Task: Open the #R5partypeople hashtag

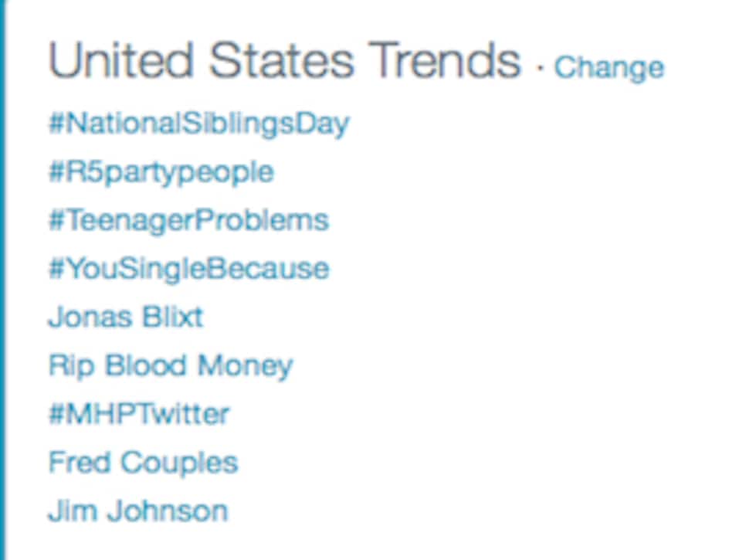Action: click(x=161, y=172)
